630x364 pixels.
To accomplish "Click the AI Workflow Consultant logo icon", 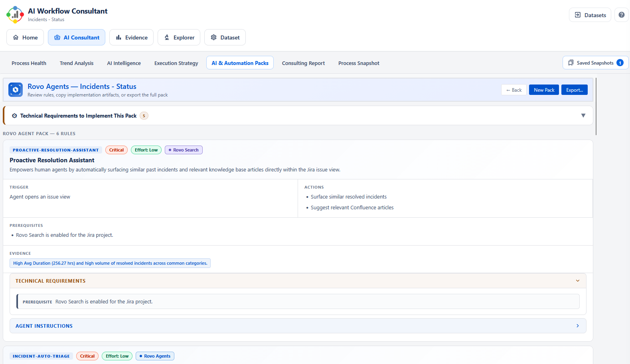I will coord(15,15).
